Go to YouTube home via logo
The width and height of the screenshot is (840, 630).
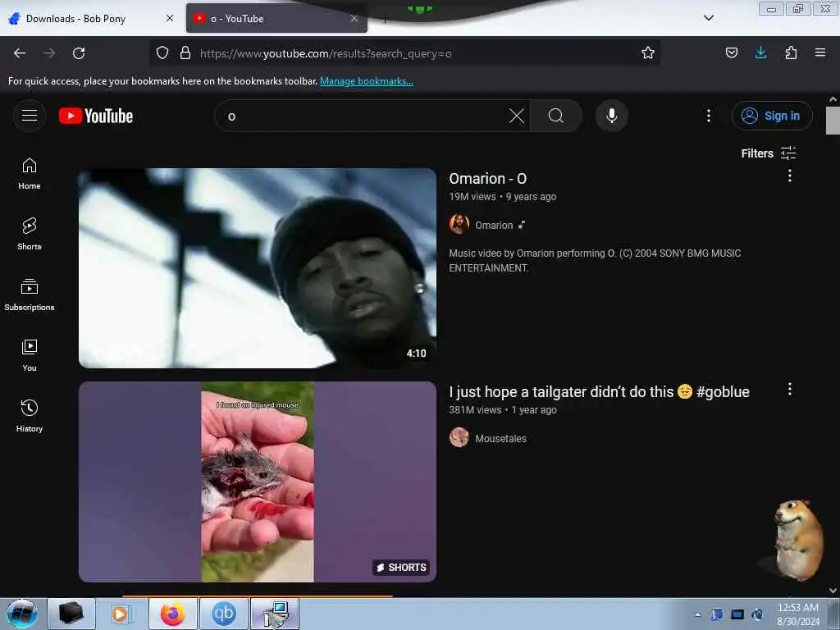(96, 116)
